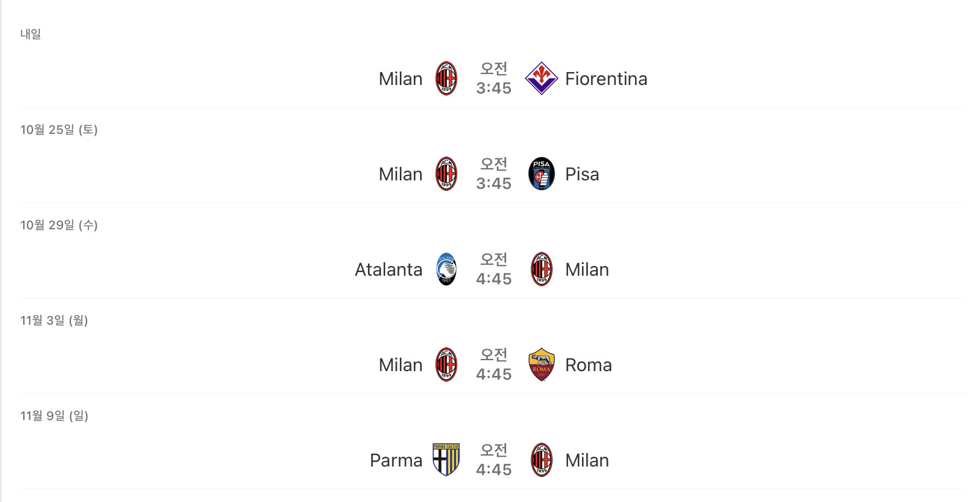Click Milan crest in the Atalanta match row
The image size is (980, 502).
coord(541,269)
